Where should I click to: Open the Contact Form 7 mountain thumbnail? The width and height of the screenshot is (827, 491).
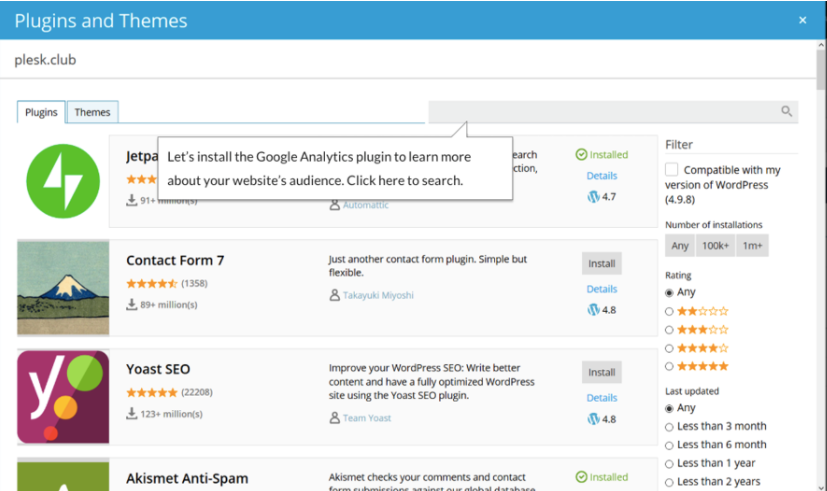point(63,288)
